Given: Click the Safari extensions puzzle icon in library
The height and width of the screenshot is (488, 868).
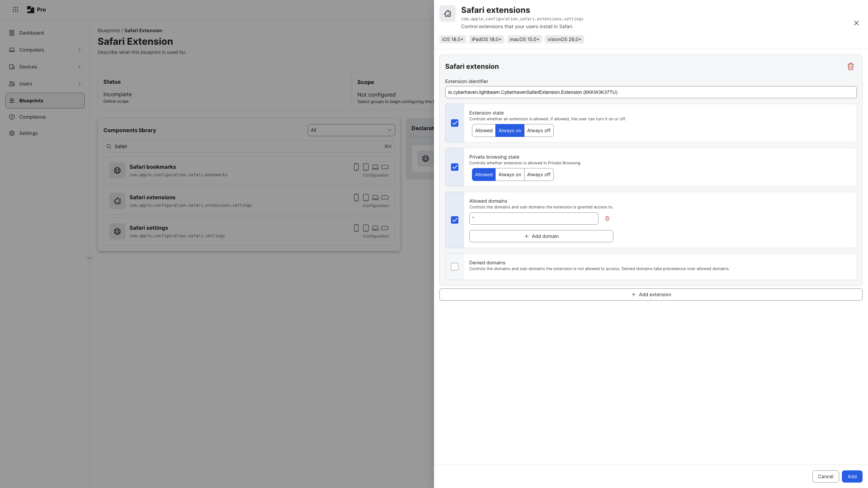Looking at the screenshot, I should pyautogui.click(x=117, y=201).
